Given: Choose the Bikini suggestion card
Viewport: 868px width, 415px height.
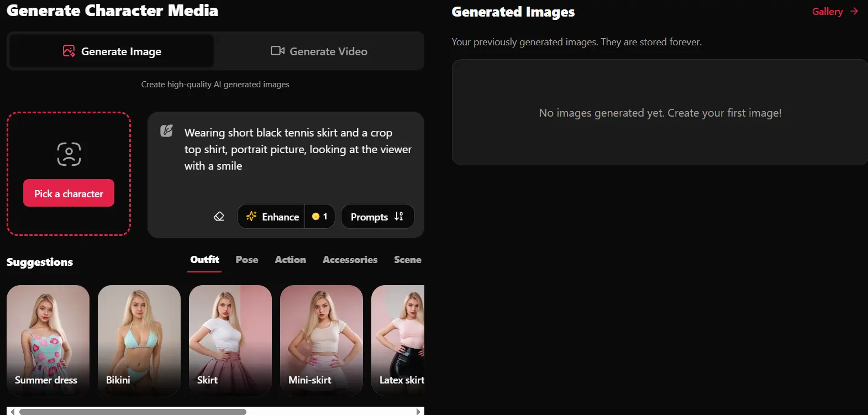Looking at the screenshot, I should click(139, 340).
